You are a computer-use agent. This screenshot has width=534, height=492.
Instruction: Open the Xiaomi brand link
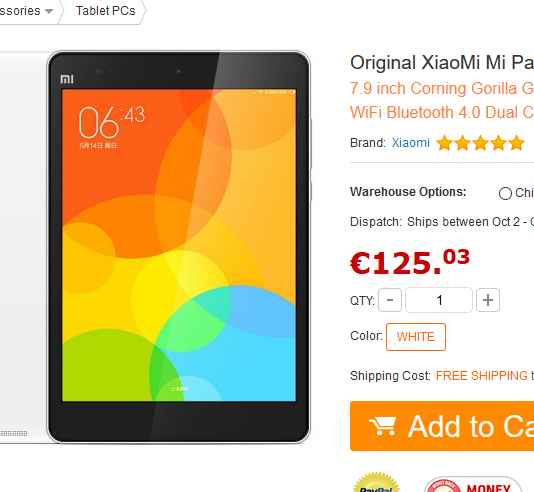[x=410, y=143]
